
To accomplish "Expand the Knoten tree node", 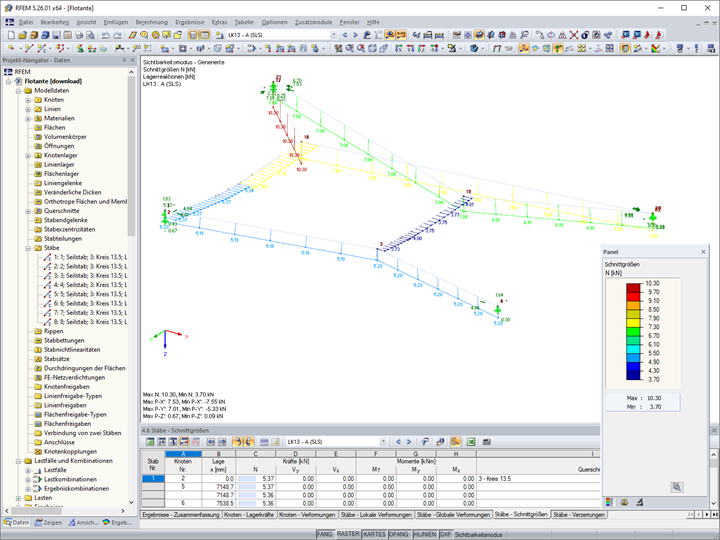I will pos(28,100).
